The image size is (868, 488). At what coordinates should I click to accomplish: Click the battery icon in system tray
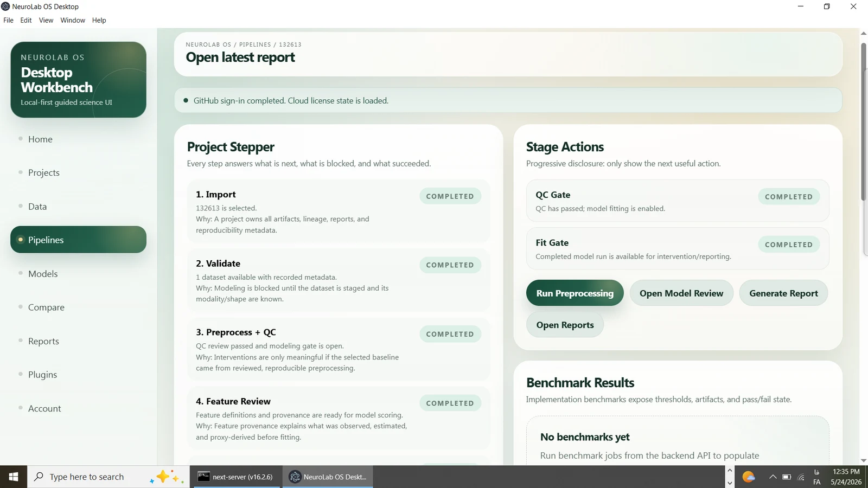pos(787,477)
